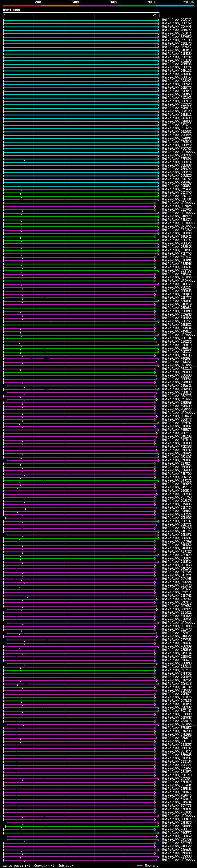Open hit UniRef100_Q93ZK3

tap(177, 20)
